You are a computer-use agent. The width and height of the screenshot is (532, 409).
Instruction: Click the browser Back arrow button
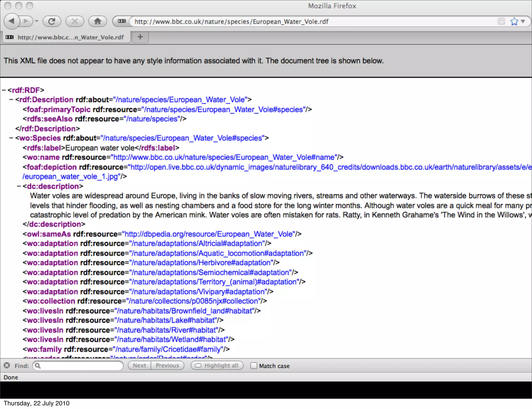click(11, 21)
